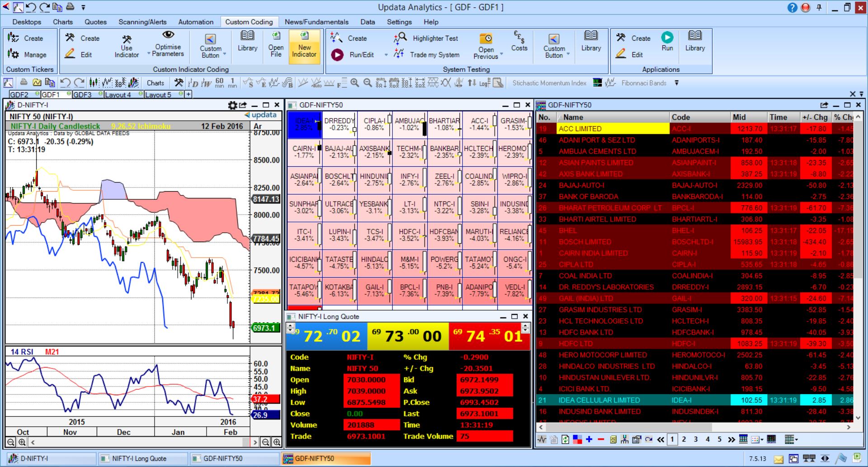Click the flag icon in the status bar

(841, 458)
